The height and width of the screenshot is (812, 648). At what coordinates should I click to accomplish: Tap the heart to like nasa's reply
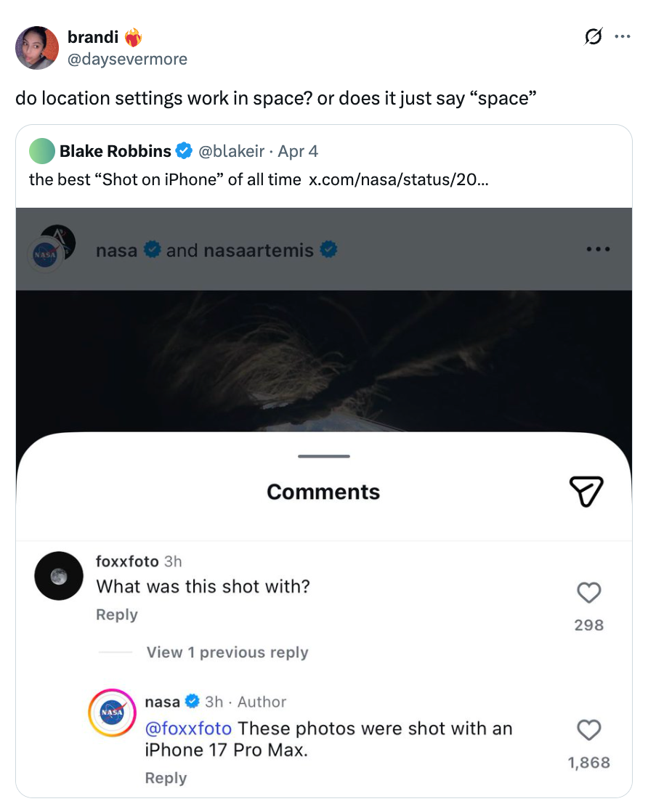(588, 729)
